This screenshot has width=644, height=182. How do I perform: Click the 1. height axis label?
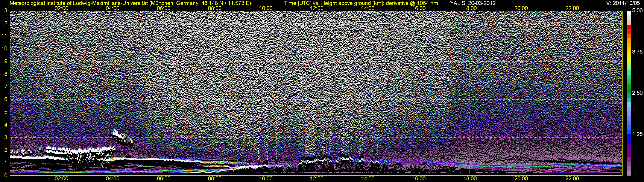coord(6,163)
